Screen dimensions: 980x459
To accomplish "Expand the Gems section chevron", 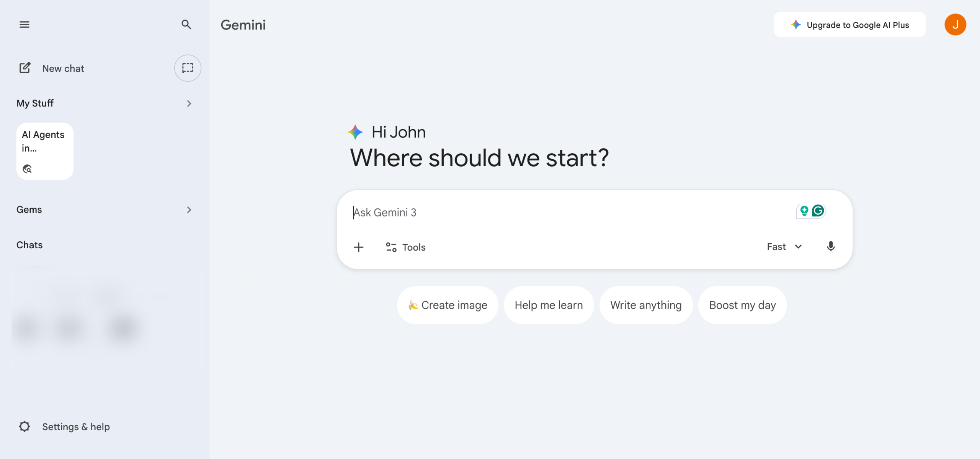I will coord(189,210).
